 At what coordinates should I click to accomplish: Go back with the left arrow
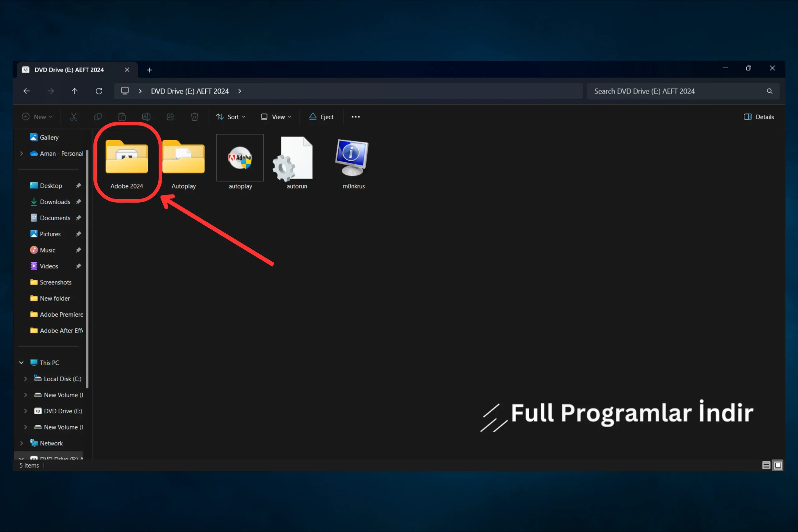click(26, 91)
